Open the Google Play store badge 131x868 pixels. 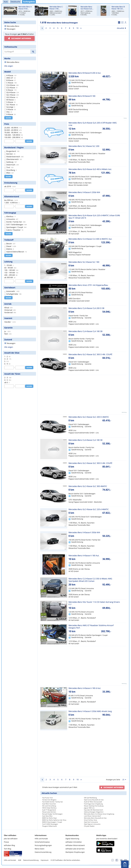point(105,843)
